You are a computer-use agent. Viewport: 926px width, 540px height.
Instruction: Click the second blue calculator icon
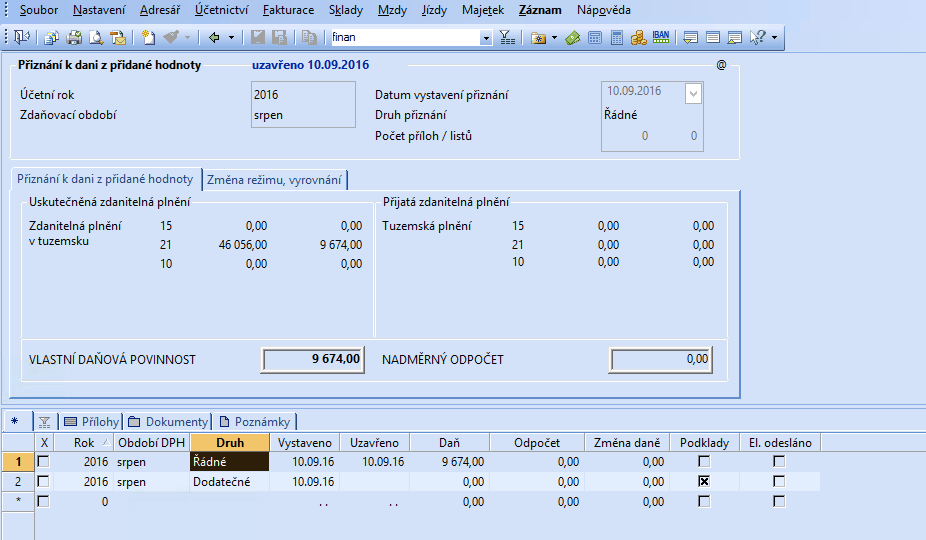pos(617,38)
